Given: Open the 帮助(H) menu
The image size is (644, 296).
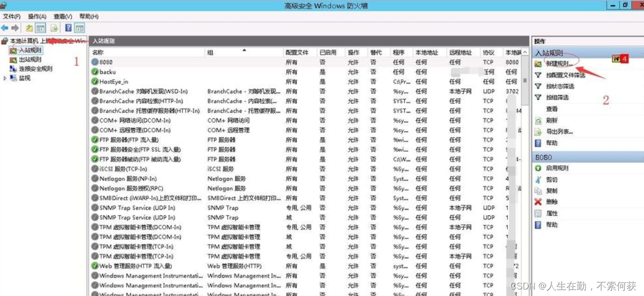Looking at the screenshot, I should click(x=89, y=17).
